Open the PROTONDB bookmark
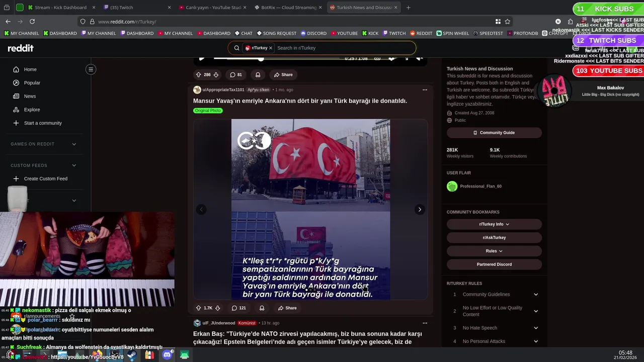 [522, 33]
